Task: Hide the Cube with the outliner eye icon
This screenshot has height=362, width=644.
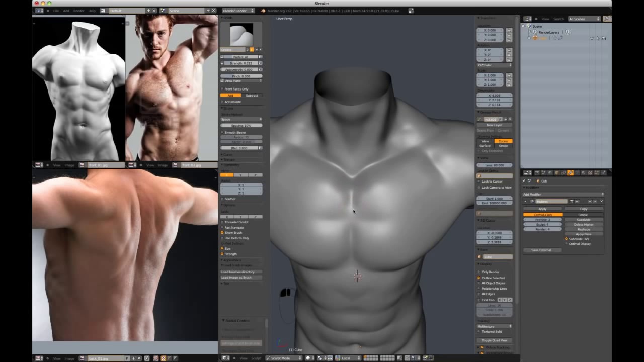Action: [x=592, y=38]
